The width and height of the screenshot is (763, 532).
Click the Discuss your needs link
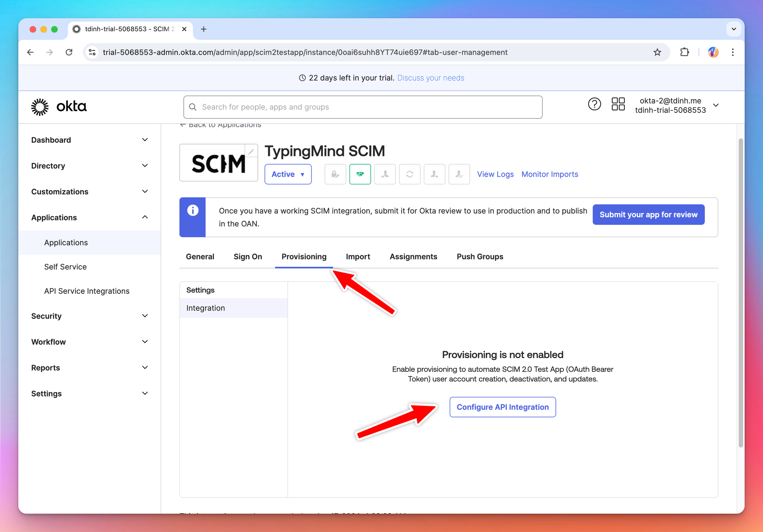[x=431, y=78]
